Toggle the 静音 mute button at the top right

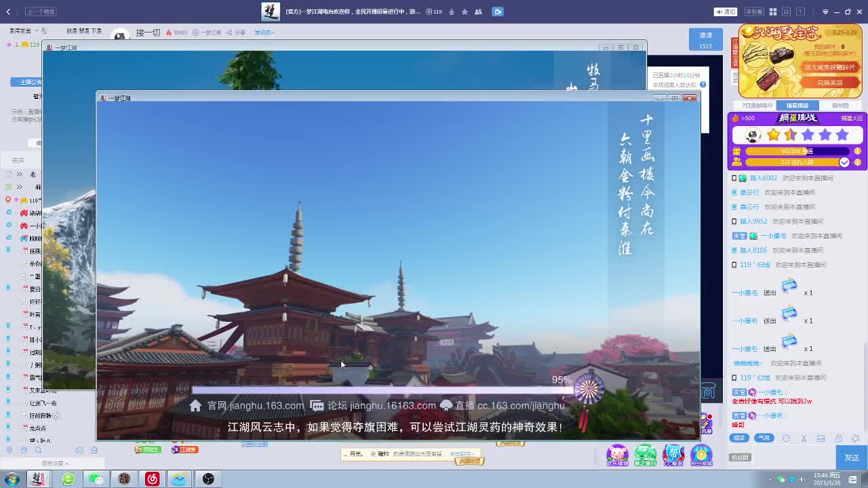[726, 12]
